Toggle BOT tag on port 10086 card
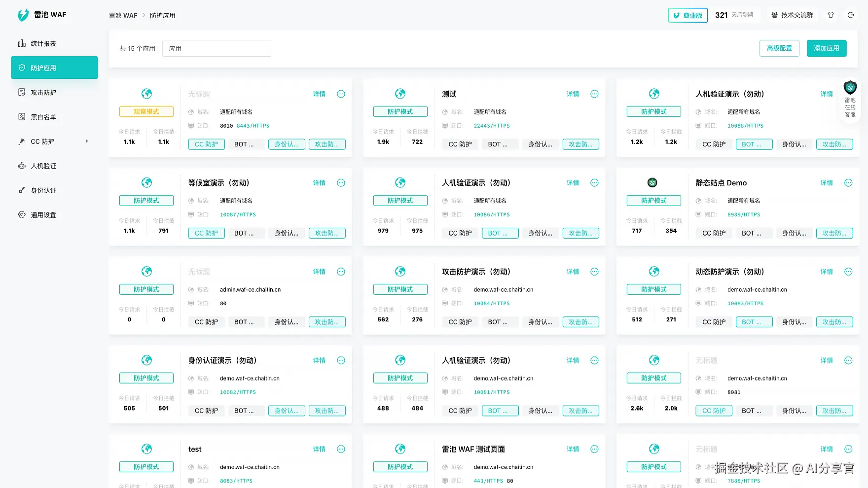This screenshot has height=488, width=868. pyautogui.click(x=500, y=233)
